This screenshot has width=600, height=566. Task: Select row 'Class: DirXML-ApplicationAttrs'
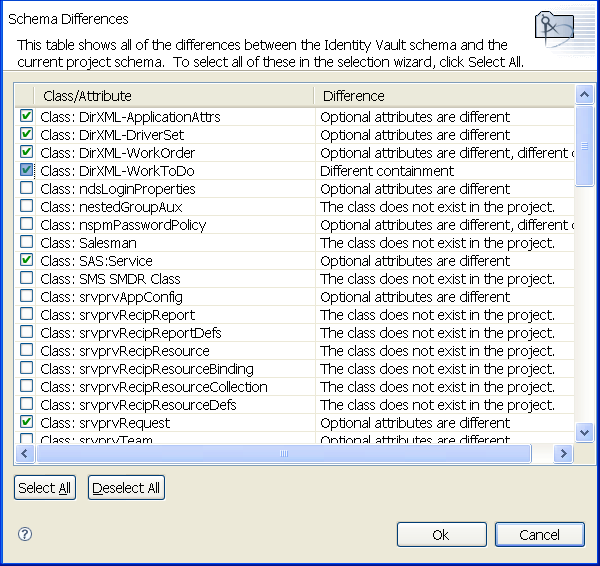click(295, 117)
